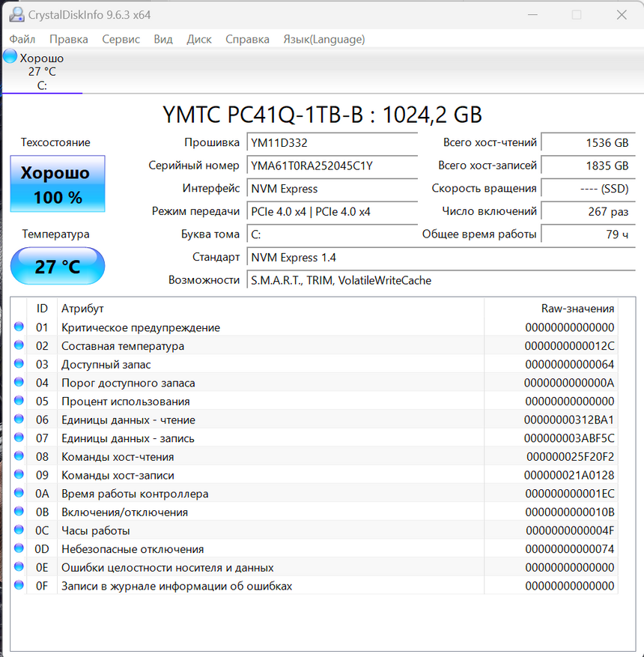
Task: Click status orb for Часы работы row
Action: pos(19,530)
